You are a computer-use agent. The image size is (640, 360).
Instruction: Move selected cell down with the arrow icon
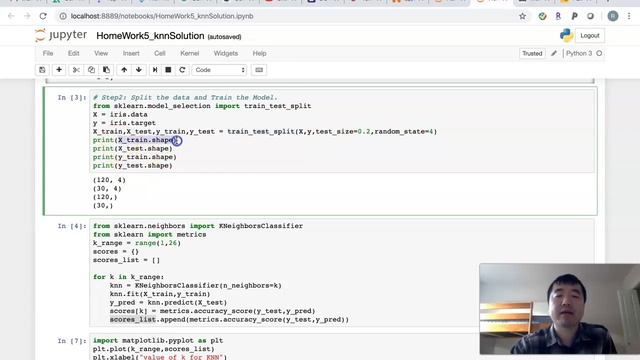click(139, 70)
